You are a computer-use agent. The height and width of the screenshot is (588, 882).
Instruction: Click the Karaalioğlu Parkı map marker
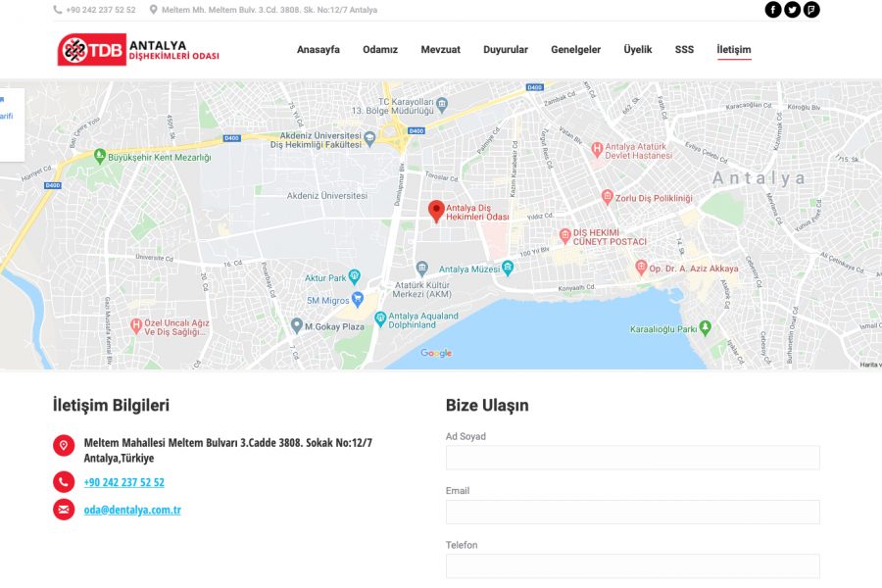(705, 328)
